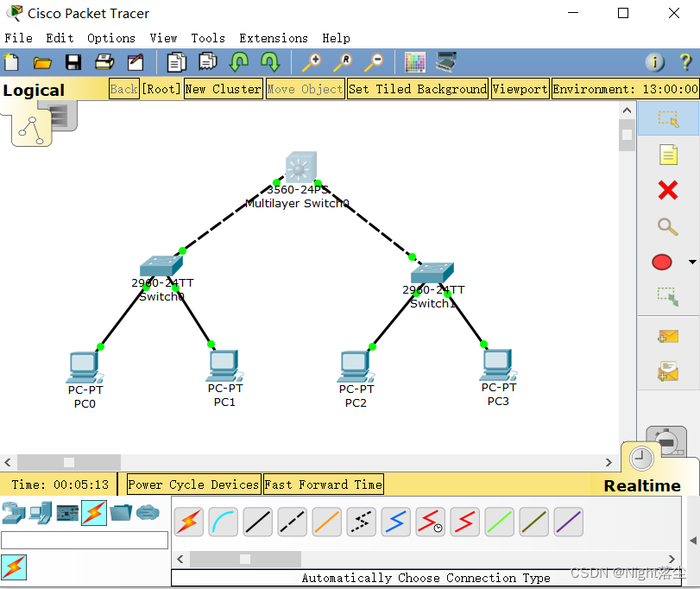Open a file with folder icon
The width and height of the screenshot is (700, 589).
coord(42,62)
